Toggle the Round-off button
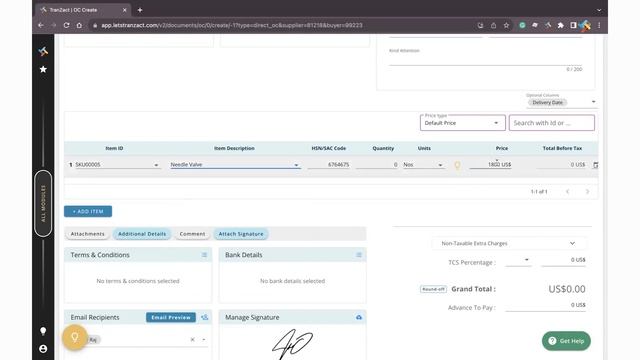 click(x=433, y=289)
